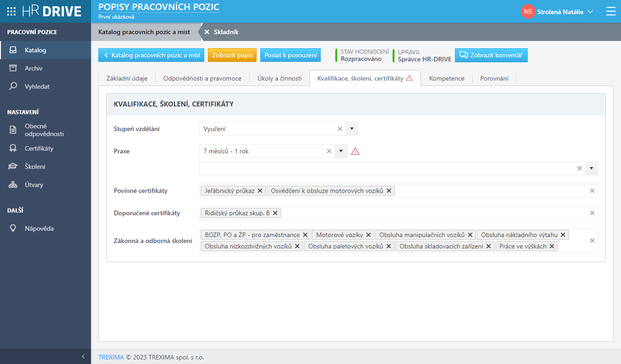Go to Školení in sidebar
621x364 pixels.
click(x=35, y=167)
